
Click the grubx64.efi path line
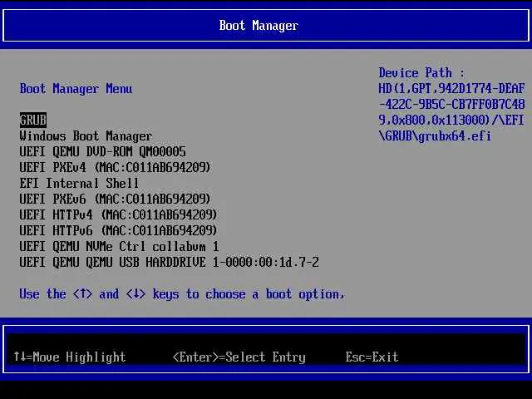(x=435, y=136)
